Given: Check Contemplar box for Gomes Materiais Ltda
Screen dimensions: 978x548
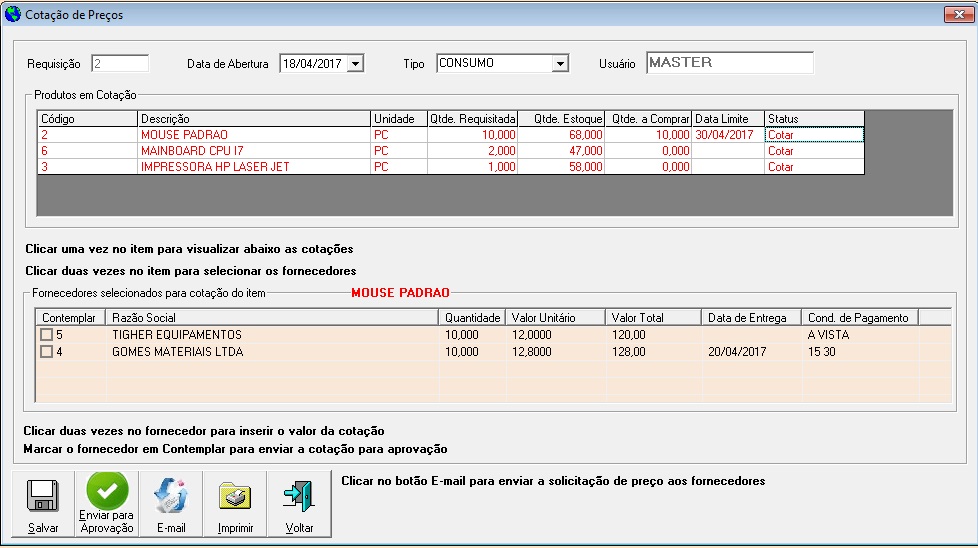Looking at the screenshot, I should tap(46, 352).
